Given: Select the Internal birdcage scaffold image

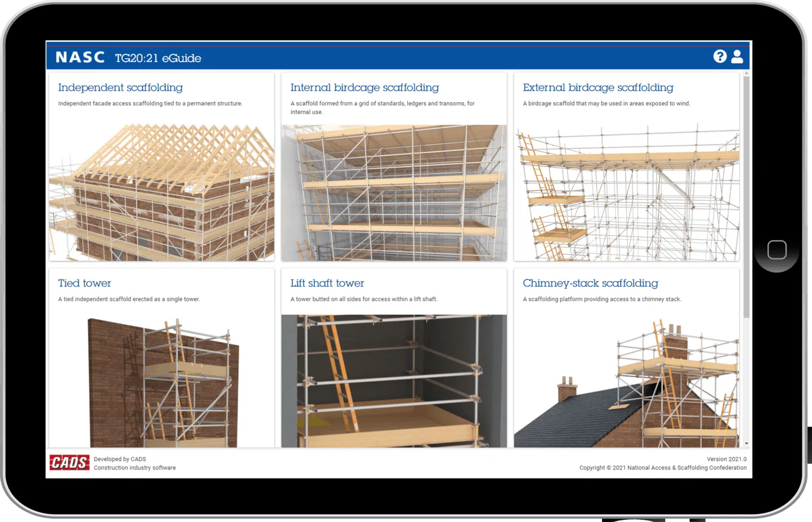Looking at the screenshot, I should point(394,193).
